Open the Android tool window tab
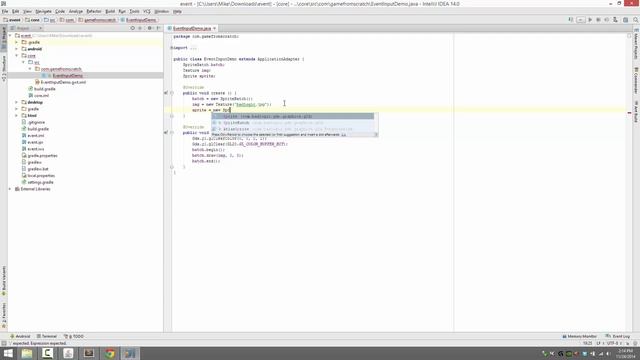The image size is (640, 360). (20, 336)
